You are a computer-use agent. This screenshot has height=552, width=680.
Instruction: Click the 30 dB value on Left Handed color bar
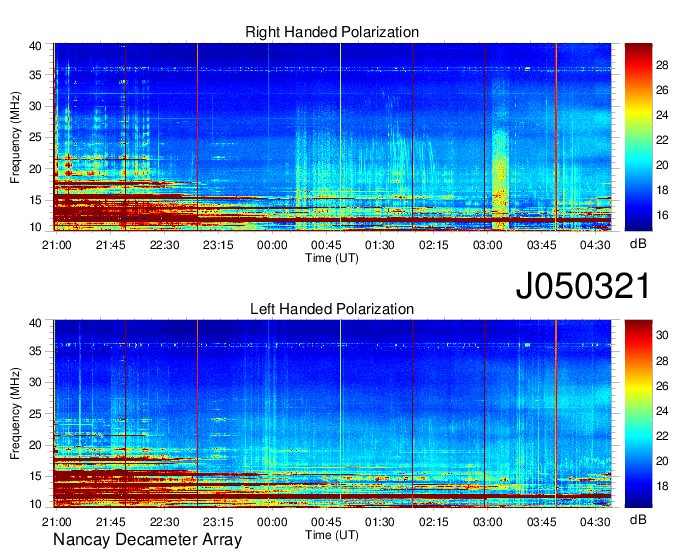tap(662, 335)
